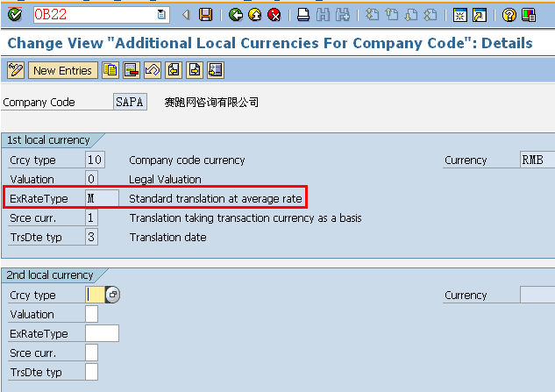The image size is (555, 392).
Task: Click the 1st local currency Valuation field
Action: pyautogui.click(x=91, y=179)
